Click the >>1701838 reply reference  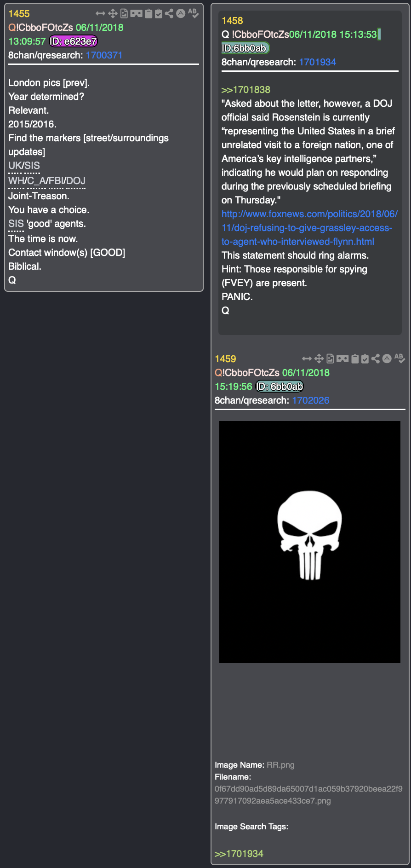tap(246, 90)
